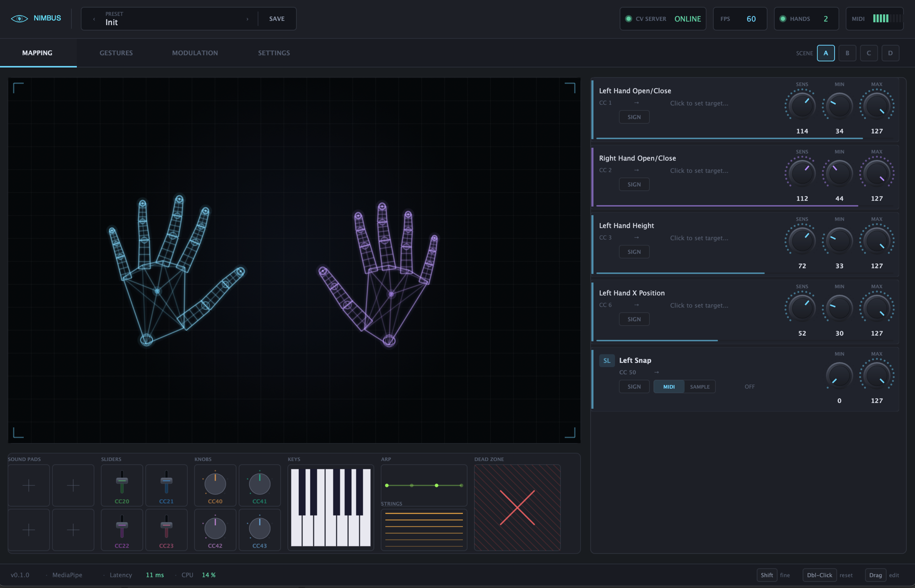Screen dimensions: 915x588
Task: Click the HANDS count indicator
Action: click(x=806, y=19)
